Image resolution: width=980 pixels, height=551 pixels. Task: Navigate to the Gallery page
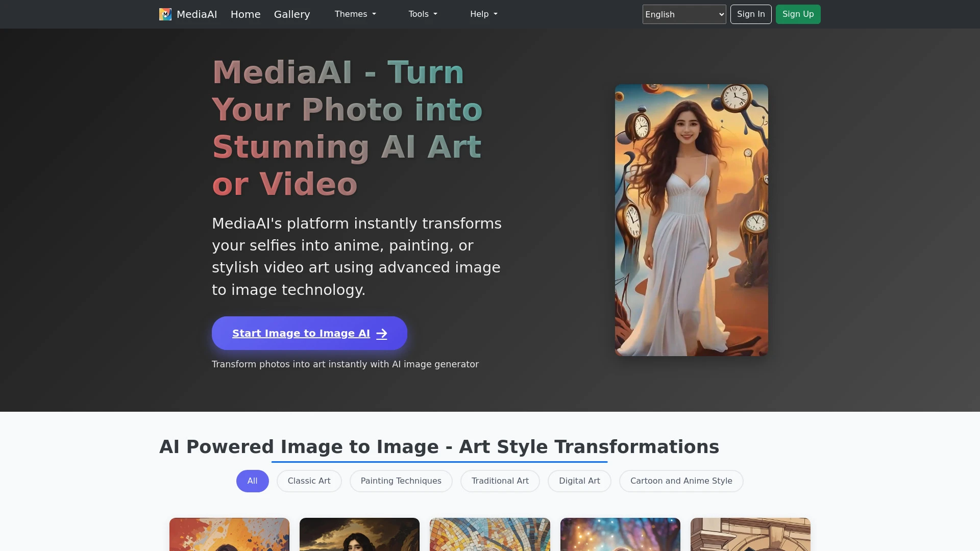292,14
